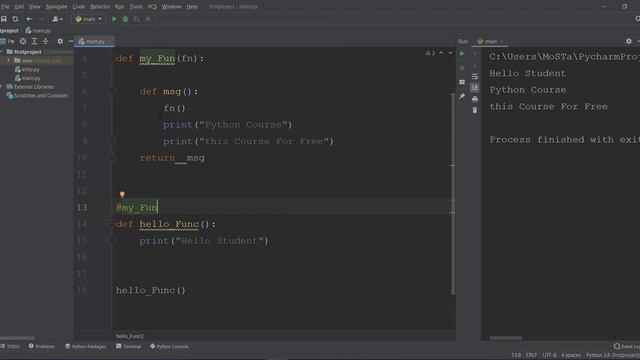Screen dimensions: 640x360
Task: Open the TODO tool window
Action: 11,346
